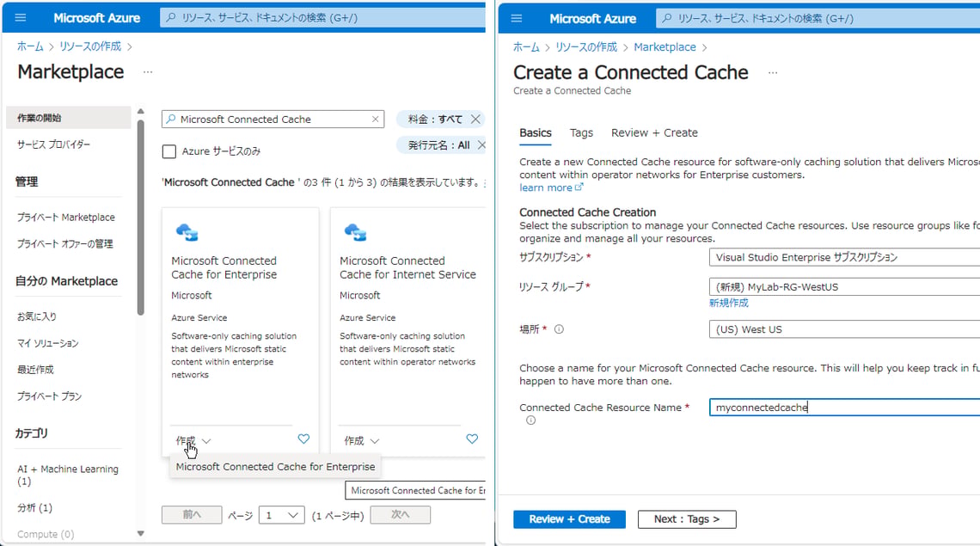
Task: Select サービス プロバイダー in sidebar
Action: click(x=54, y=144)
